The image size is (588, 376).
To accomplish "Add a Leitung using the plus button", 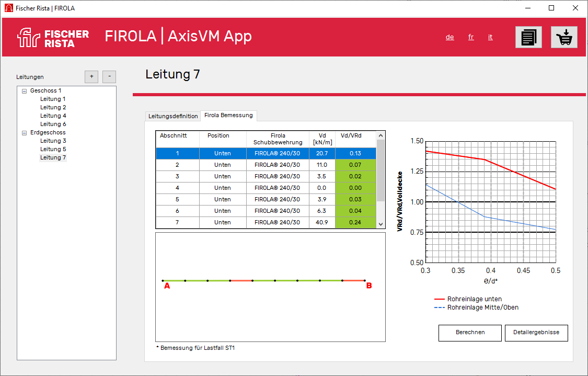I will click(x=91, y=76).
